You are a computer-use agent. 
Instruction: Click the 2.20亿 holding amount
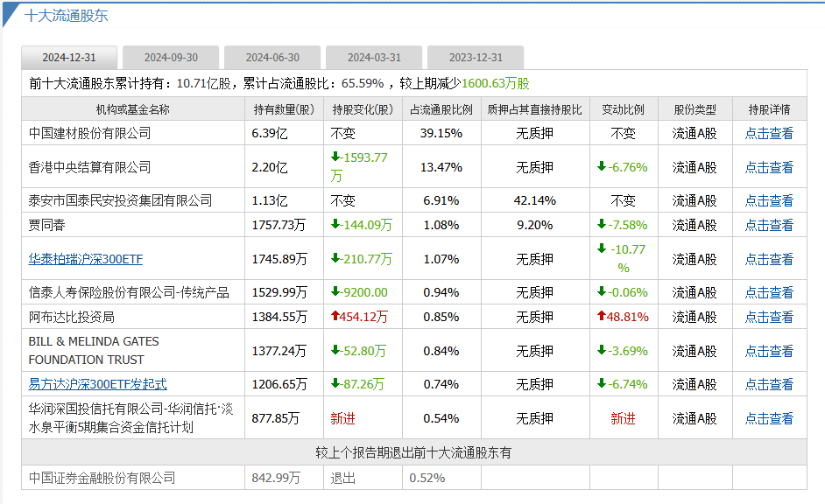click(x=270, y=167)
